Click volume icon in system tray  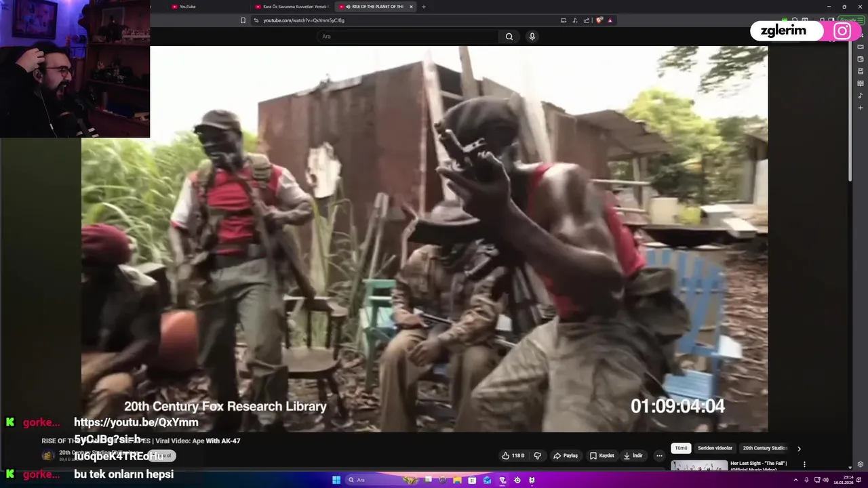click(825, 480)
